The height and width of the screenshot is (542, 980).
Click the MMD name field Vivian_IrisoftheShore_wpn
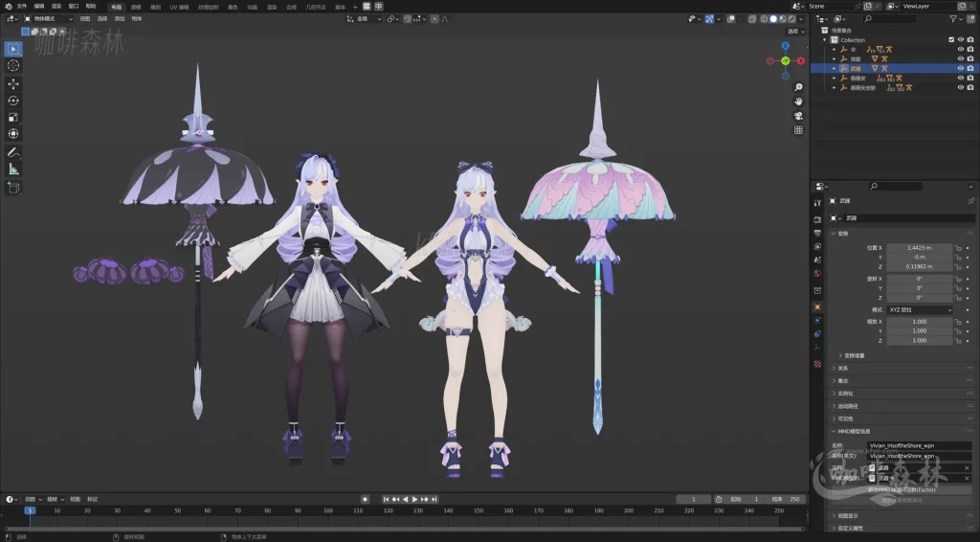pos(919,445)
